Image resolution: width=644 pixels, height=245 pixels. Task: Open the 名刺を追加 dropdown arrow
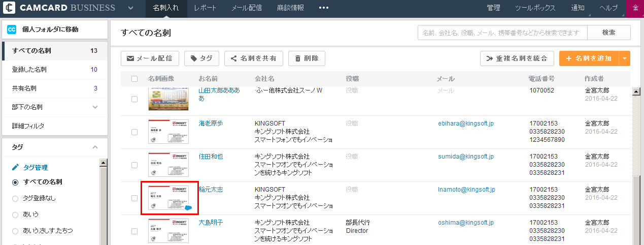click(x=625, y=58)
